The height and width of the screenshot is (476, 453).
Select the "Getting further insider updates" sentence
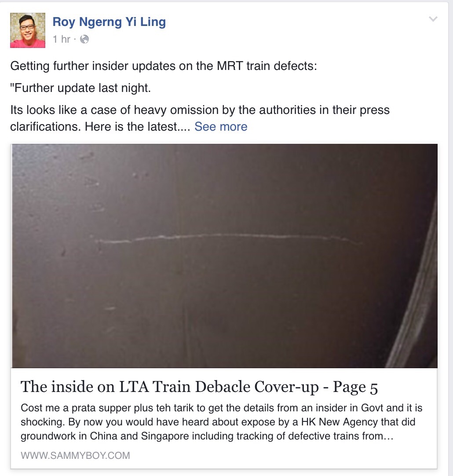click(x=164, y=66)
